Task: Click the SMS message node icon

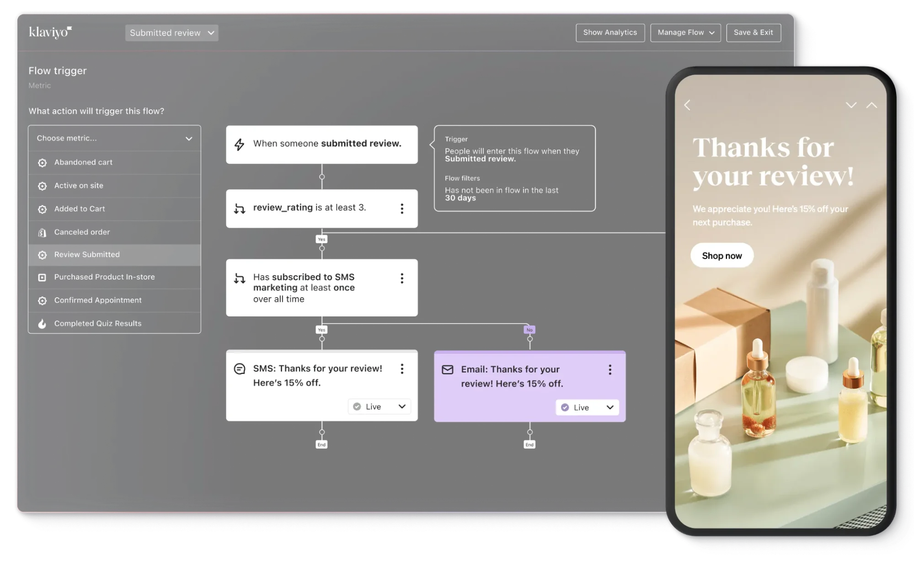Action: (239, 368)
